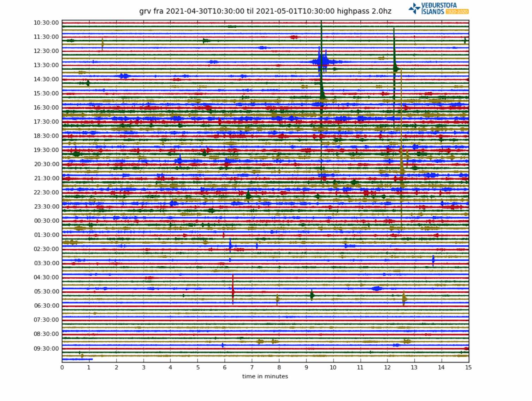The image size is (532, 401).
Task: Click the large blue seismic burst on 13:15 trace
Action: [x=322, y=62]
